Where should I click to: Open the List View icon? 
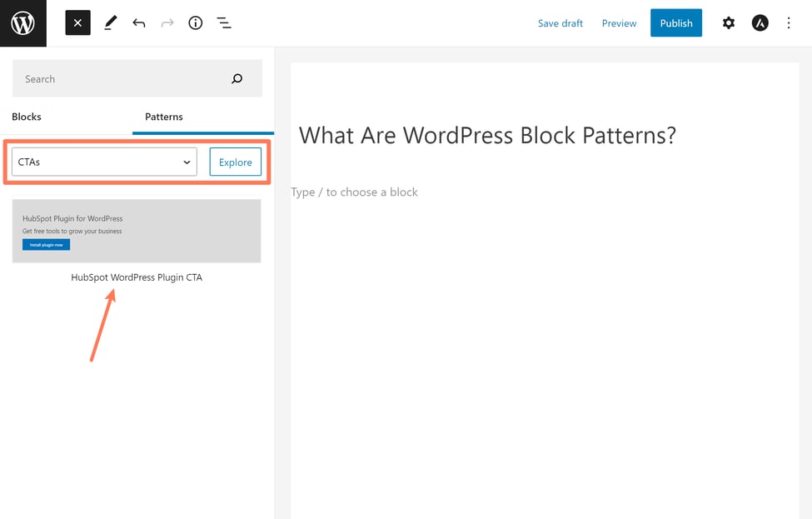pyautogui.click(x=224, y=23)
